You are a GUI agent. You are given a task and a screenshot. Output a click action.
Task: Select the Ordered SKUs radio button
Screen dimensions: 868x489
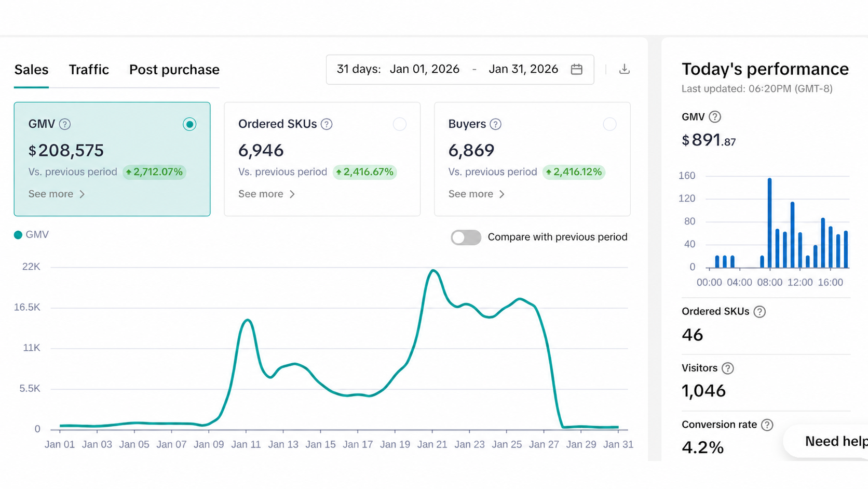pos(400,124)
